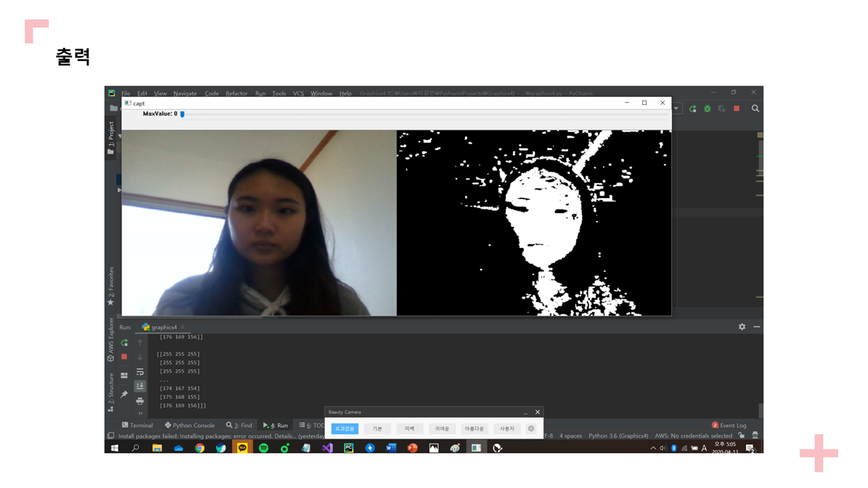Click the MaxValue trackbar handle
The width and height of the screenshot is (868, 488).
tap(182, 114)
